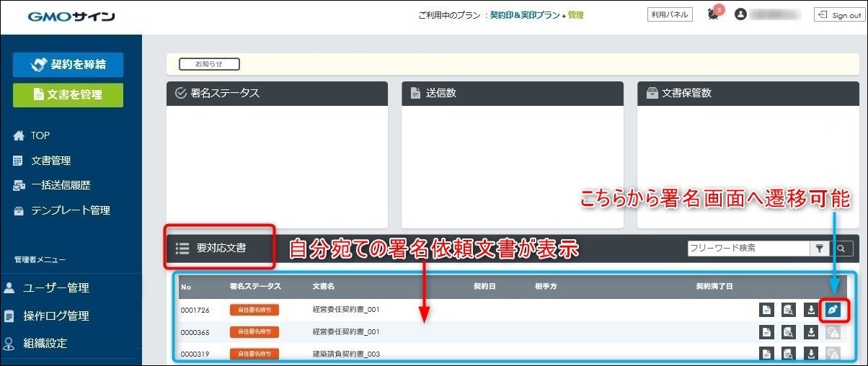Screen dimensions: 868x366
Task: Focus the フリーワード検索 search field
Action: click(748, 249)
